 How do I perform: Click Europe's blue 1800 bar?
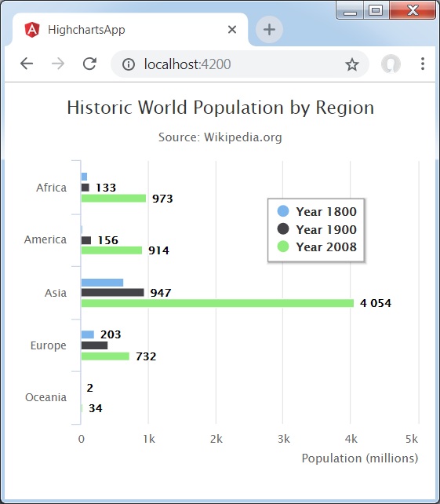[x=87, y=334]
